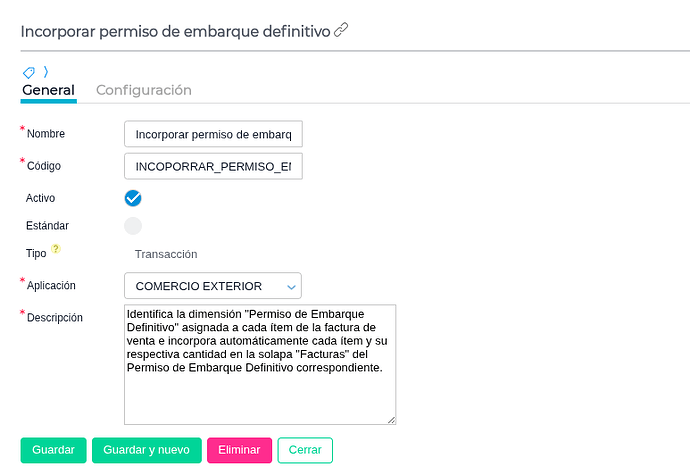
Task: Click the resize handle of the Descripción box
Action: coord(391,419)
